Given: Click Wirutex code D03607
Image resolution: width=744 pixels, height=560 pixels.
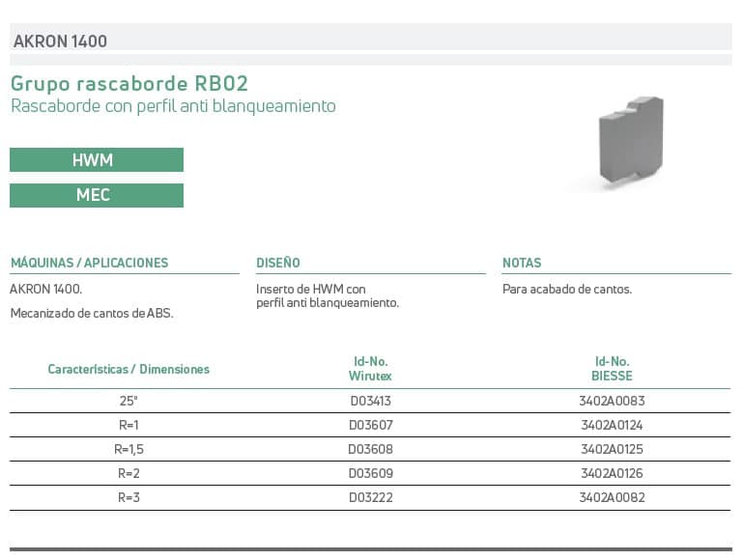Looking at the screenshot, I should pos(371,425).
